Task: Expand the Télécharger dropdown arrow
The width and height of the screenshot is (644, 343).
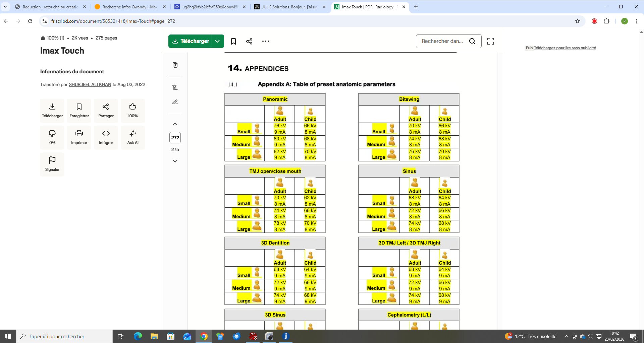Action: (x=218, y=41)
